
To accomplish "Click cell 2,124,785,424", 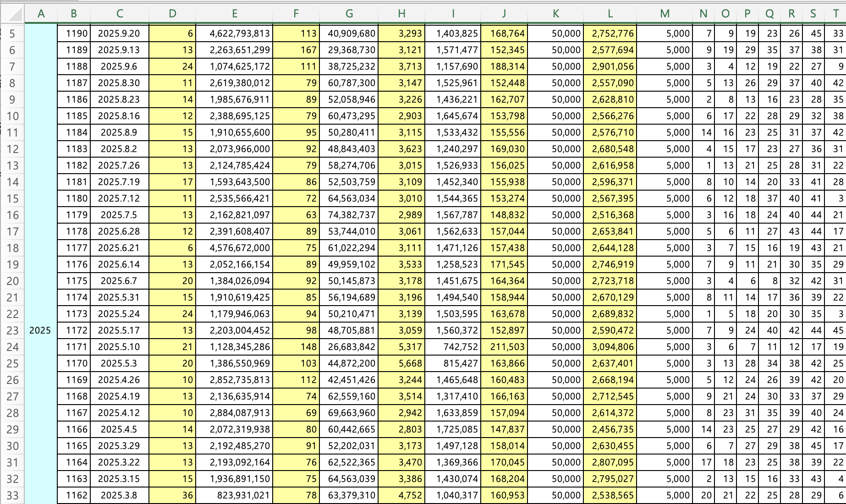I will tap(234, 165).
